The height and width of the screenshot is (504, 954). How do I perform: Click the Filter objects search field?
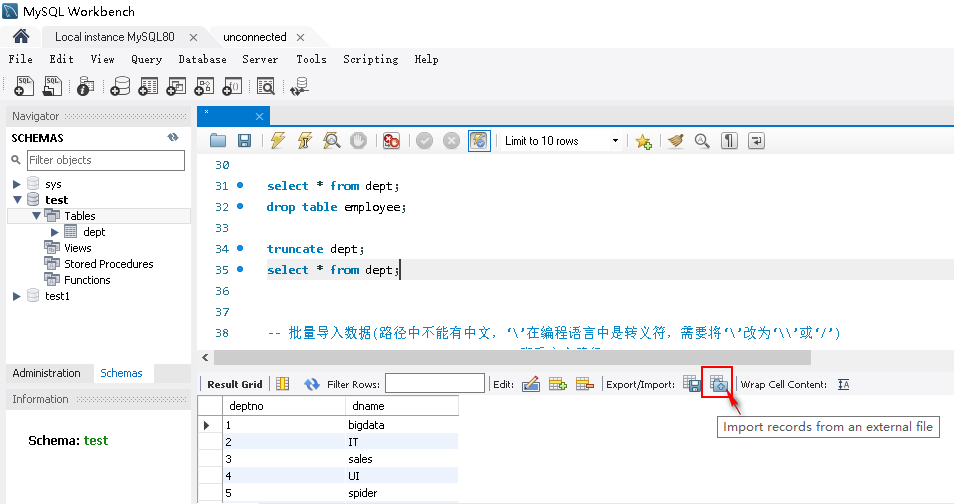tap(106, 160)
